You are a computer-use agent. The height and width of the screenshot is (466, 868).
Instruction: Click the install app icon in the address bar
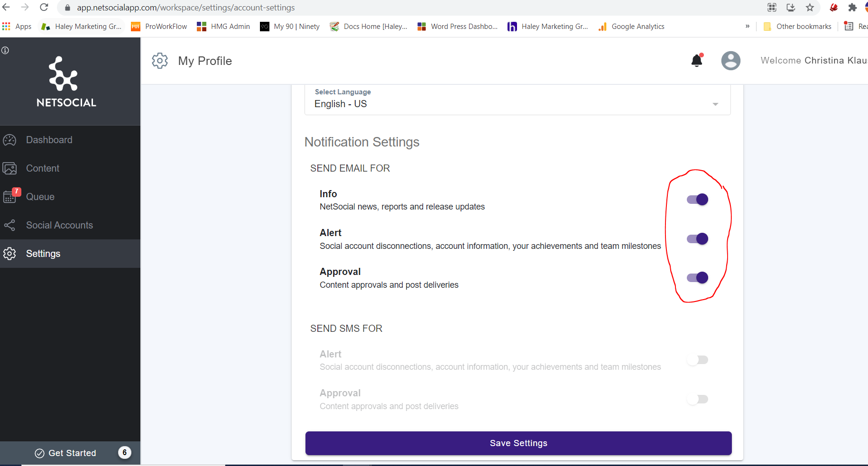click(791, 8)
